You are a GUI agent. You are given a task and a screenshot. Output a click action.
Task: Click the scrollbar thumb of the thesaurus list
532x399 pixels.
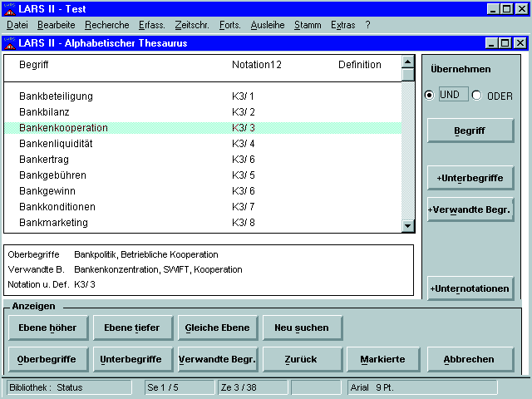pos(408,75)
